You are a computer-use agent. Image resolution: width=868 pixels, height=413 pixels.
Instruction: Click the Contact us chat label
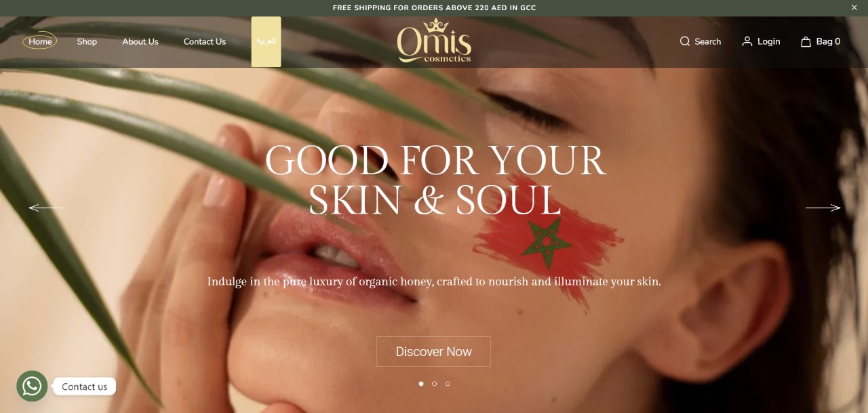point(85,387)
